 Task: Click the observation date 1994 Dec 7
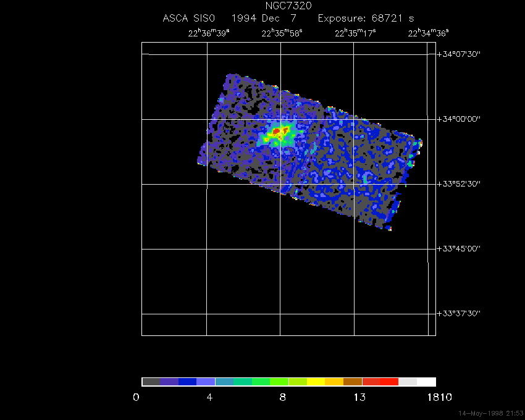[264, 19]
